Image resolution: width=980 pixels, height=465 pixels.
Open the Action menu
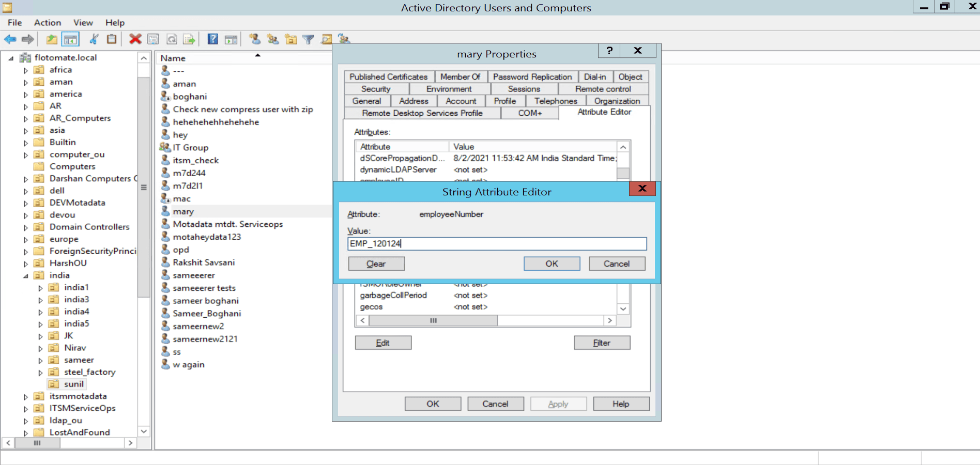[x=47, y=23]
